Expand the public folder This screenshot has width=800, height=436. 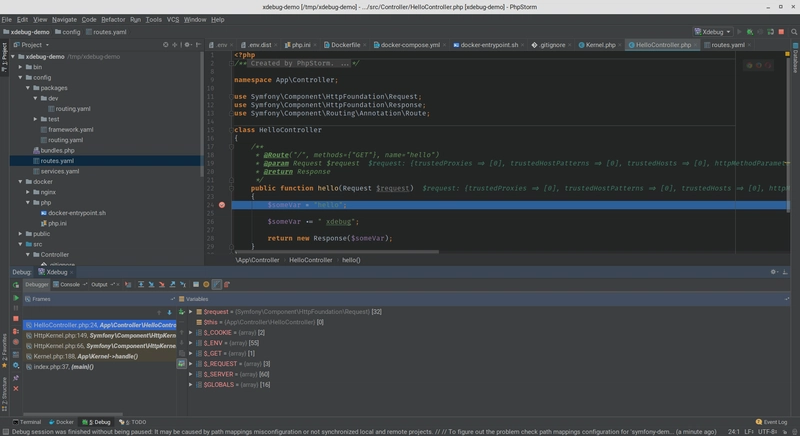pyautogui.click(x=20, y=234)
